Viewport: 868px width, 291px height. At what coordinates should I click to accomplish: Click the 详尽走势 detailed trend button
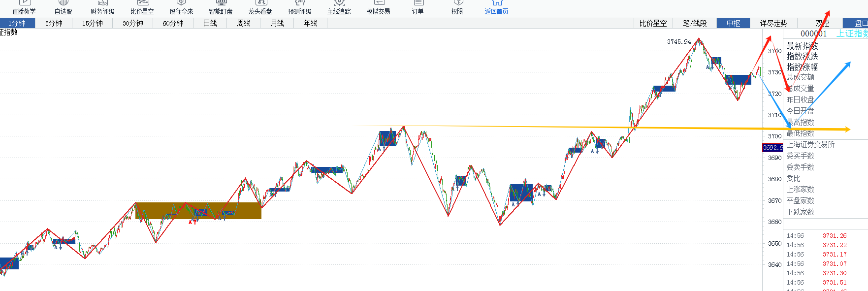click(773, 23)
